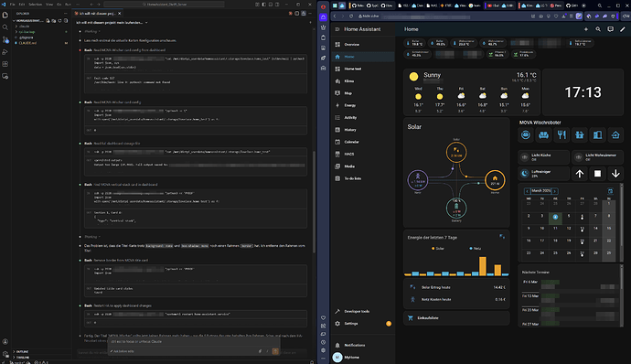Open Source Control view in VS Code
Image resolution: width=631 pixels, height=364 pixels.
[5, 39]
